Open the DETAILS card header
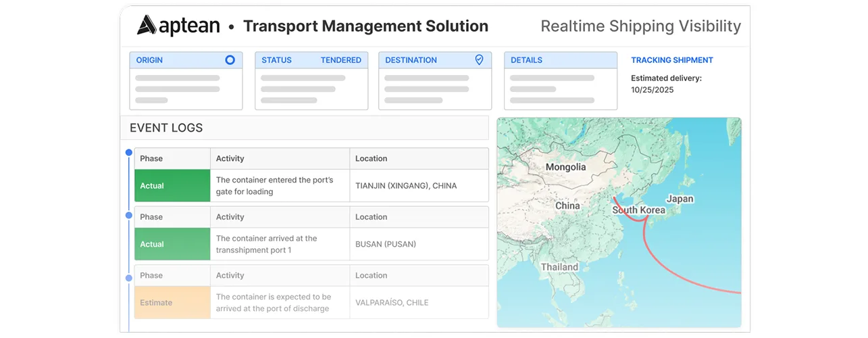 pos(561,60)
